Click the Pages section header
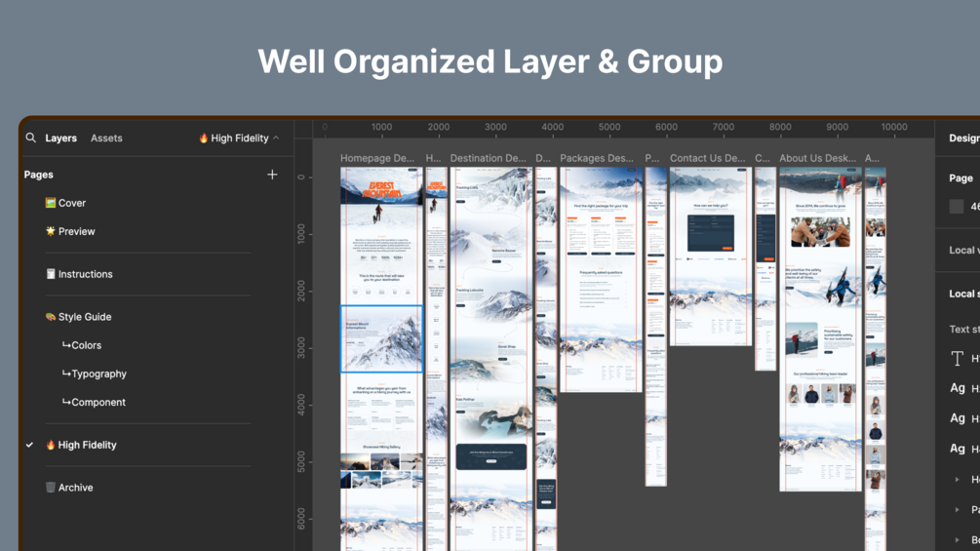Viewport: 980px width, 551px height. 39,175
